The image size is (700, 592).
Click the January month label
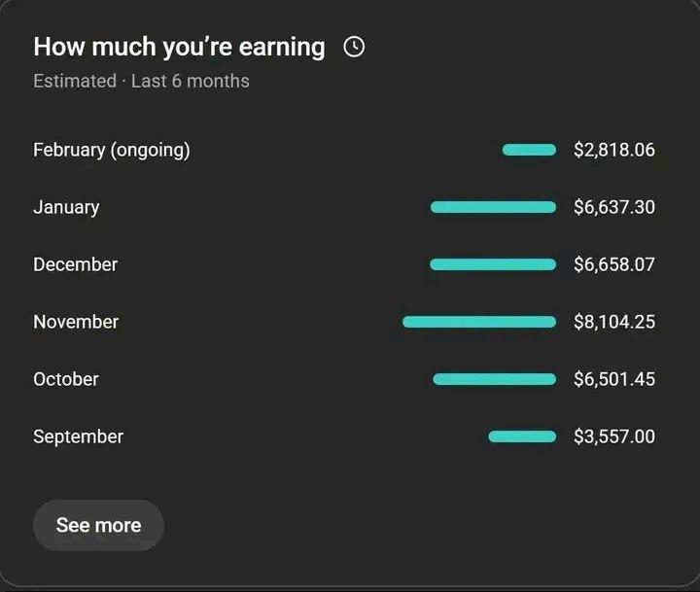tap(66, 207)
